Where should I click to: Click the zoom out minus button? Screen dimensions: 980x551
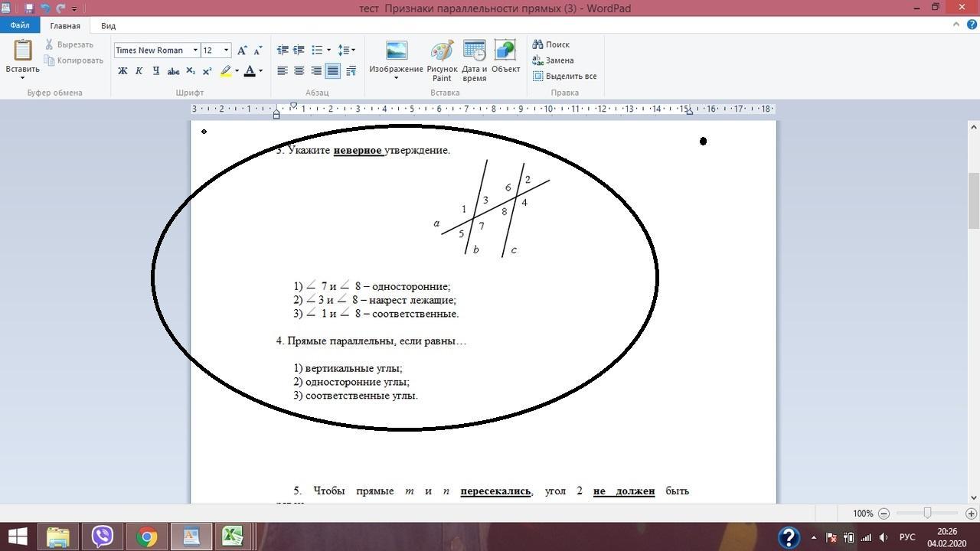pyautogui.click(x=884, y=514)
